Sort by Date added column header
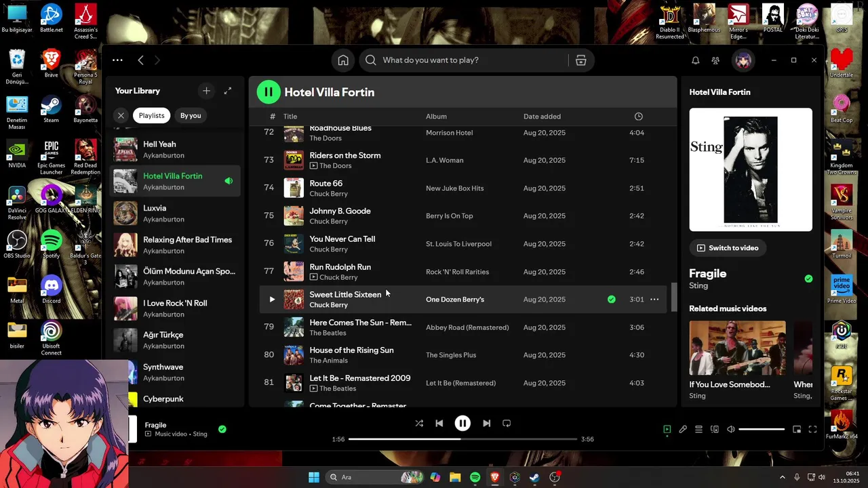 pyautogui.click(x=542, y=117)
